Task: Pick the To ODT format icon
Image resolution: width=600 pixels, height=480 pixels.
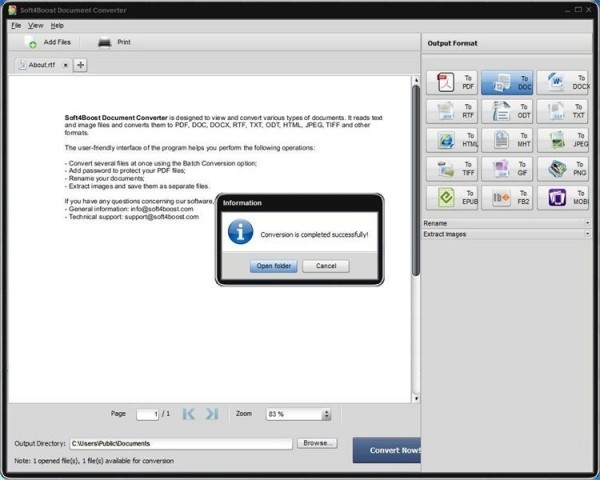Action: coord(508,111)
